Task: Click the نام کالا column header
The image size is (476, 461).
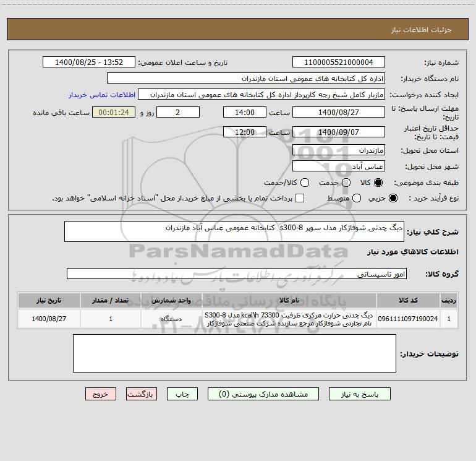Action: tap(289, 300)
